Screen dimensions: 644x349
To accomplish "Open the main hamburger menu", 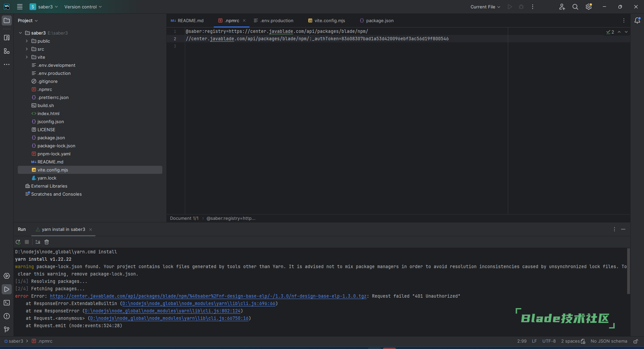I will point(20,7).
